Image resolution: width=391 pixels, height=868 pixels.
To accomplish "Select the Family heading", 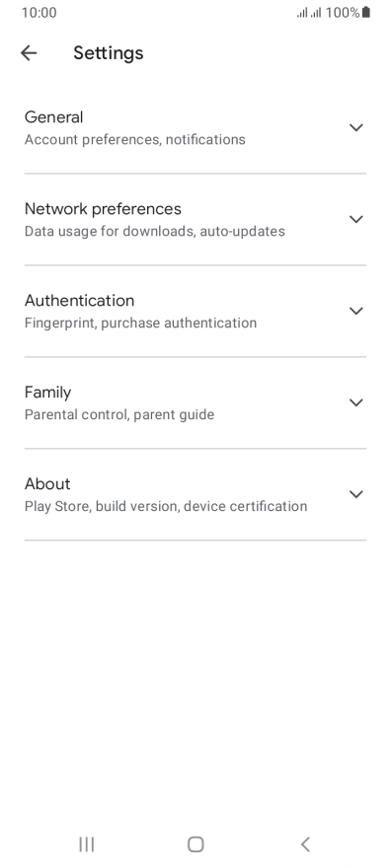I will [47, 393].
